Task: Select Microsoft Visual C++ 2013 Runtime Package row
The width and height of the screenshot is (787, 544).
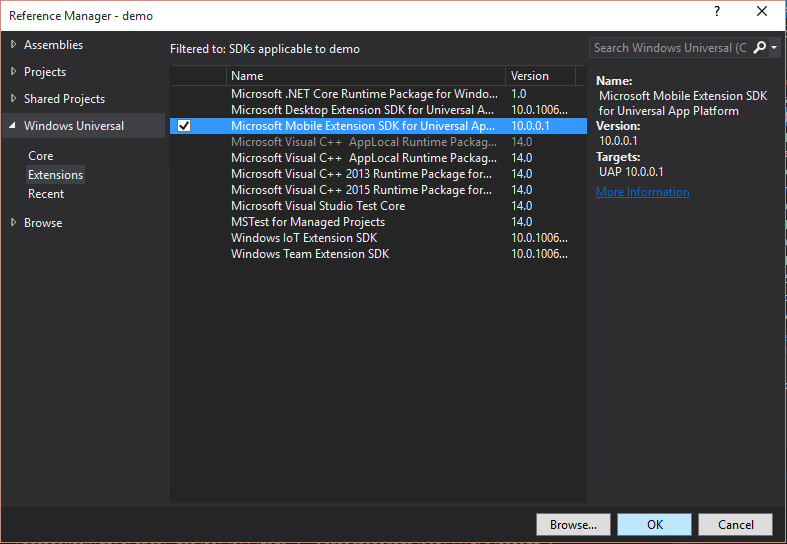Action: (x=378, y=174)
